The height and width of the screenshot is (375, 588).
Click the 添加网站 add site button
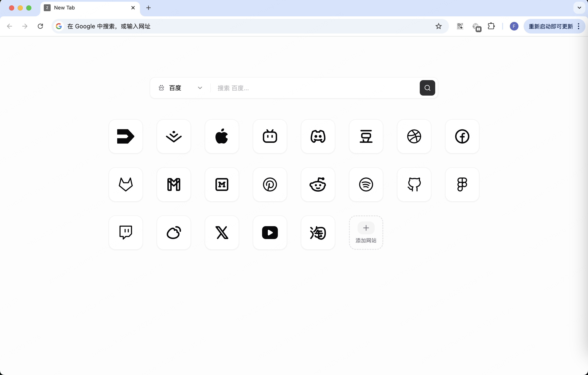click(x=366, y=232)
